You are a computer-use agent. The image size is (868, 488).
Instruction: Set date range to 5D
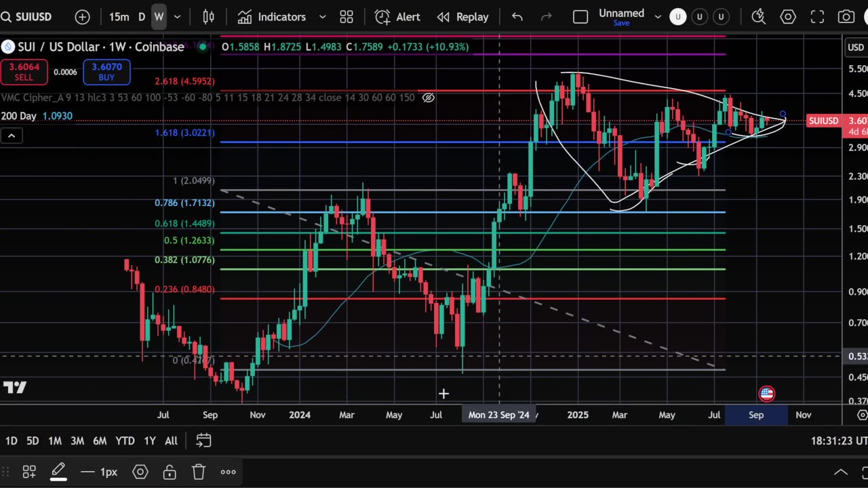pos(33,441)
